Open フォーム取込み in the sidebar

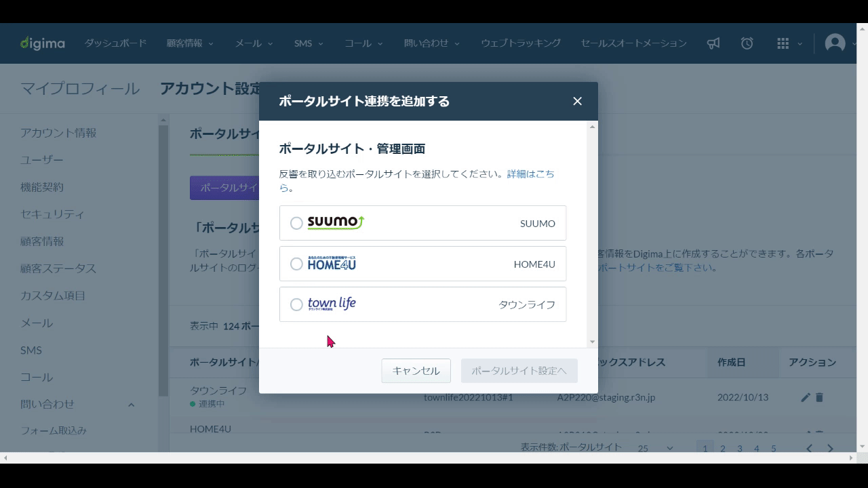(x=54, y=430)
